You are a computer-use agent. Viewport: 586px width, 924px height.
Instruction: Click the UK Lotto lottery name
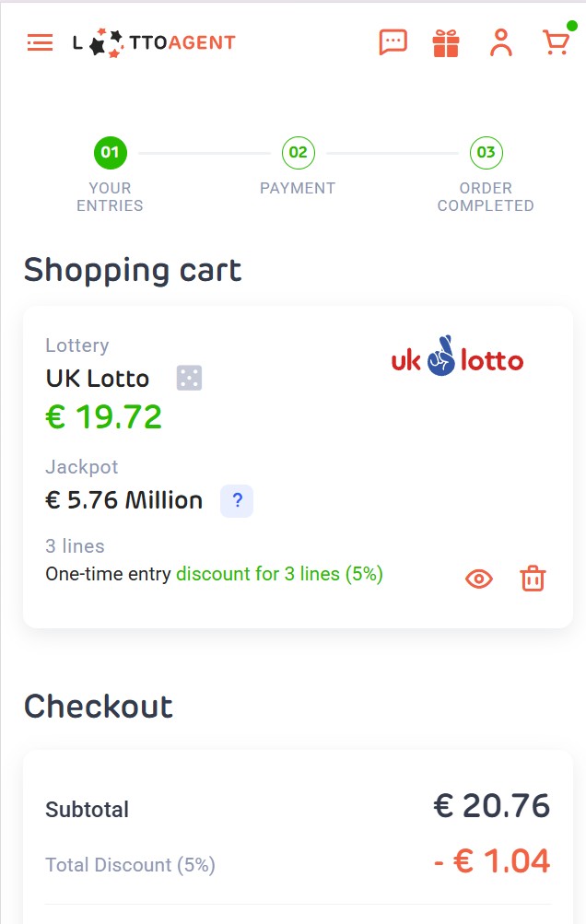[x=98, y=378]
